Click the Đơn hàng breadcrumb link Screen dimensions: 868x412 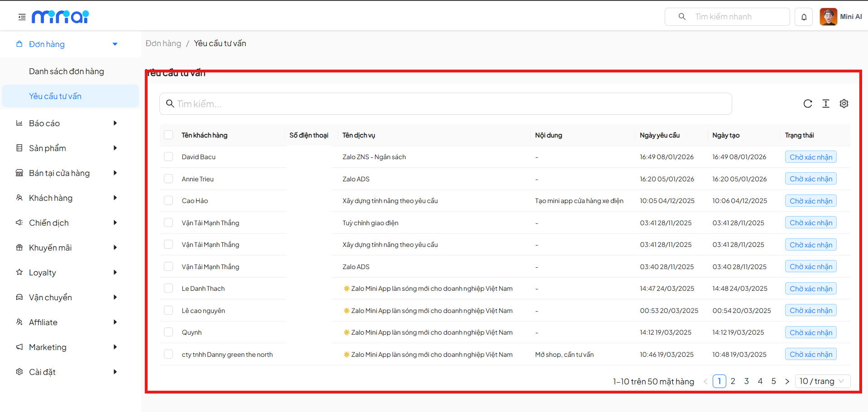163,43
